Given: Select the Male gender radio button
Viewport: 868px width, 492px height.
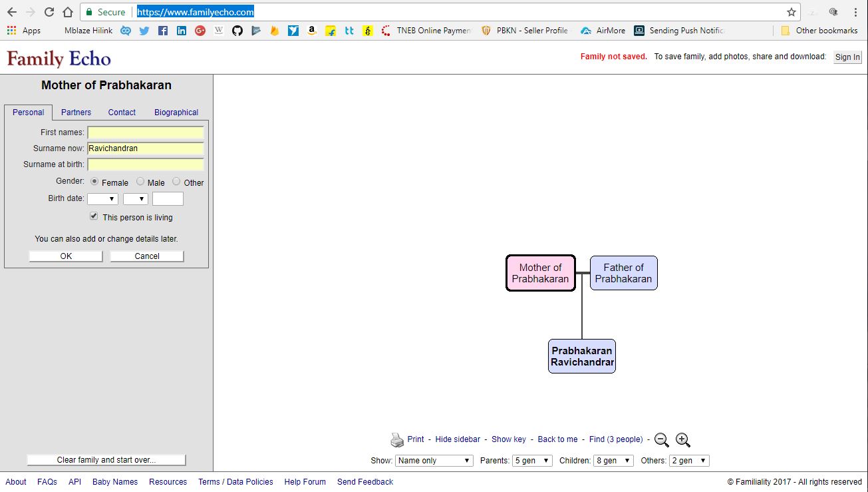Looking at the screenshot, I should [140, 180].
